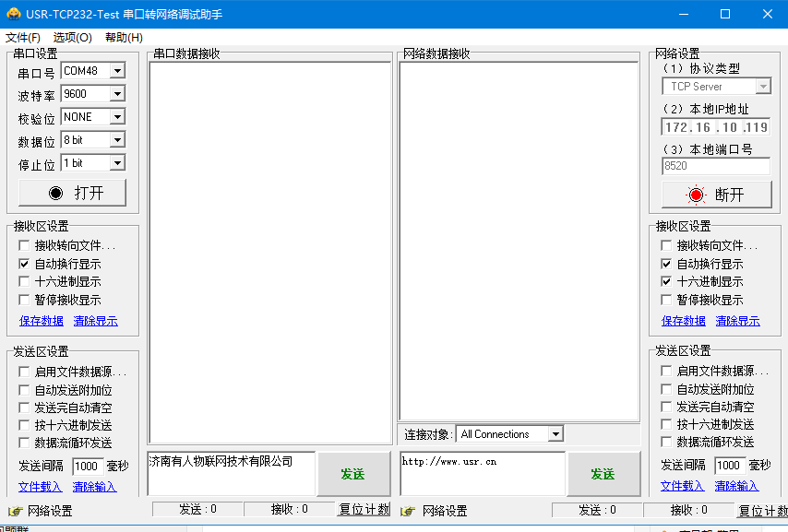The height and width of the screenshot is (532, 788).
Task: Click the red 断开 disconnect button
Action: click(716, 195)
